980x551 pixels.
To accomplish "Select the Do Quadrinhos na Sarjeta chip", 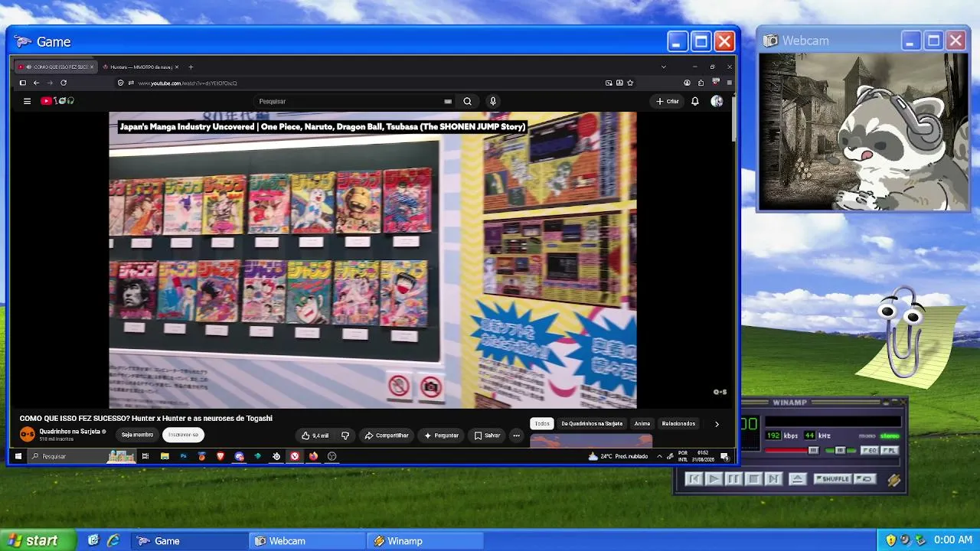I will 592,424.
